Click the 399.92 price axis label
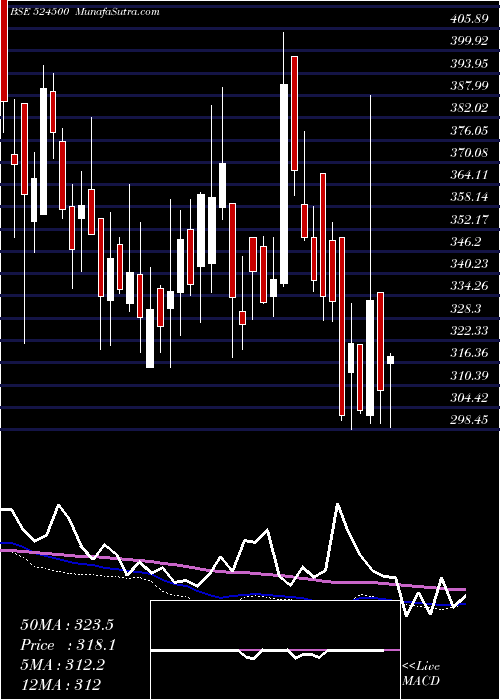The height and width of the screenshot is (700, 500). click(x=470, y=41)
